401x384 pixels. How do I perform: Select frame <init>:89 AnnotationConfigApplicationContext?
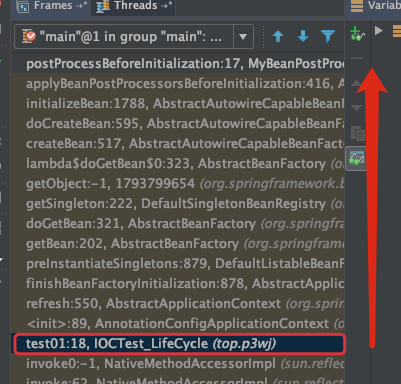tap(178, 323)
